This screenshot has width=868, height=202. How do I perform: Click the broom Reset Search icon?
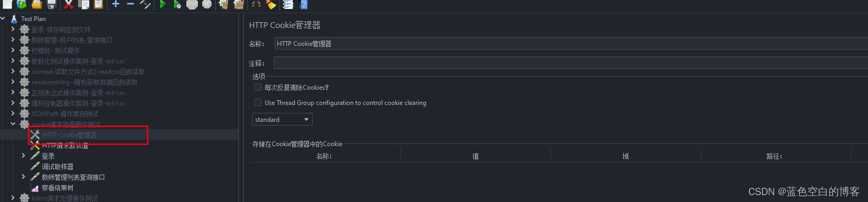tap(271, 4)
